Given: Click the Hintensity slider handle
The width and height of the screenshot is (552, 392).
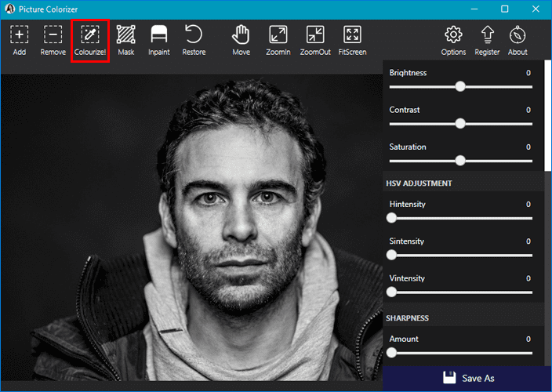Looking at the screenshot, I should [391, 218].
